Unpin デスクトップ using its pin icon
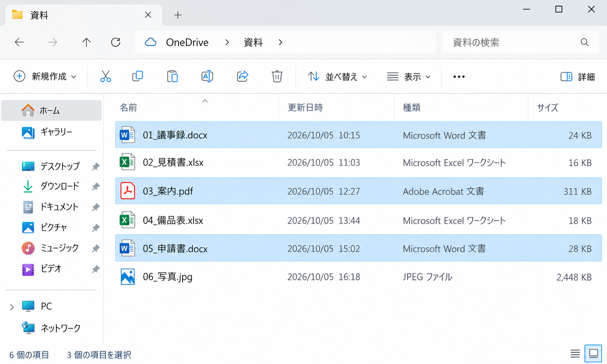Image resolution: width=607 pixels, height=364 pixels. coord(96,166)
